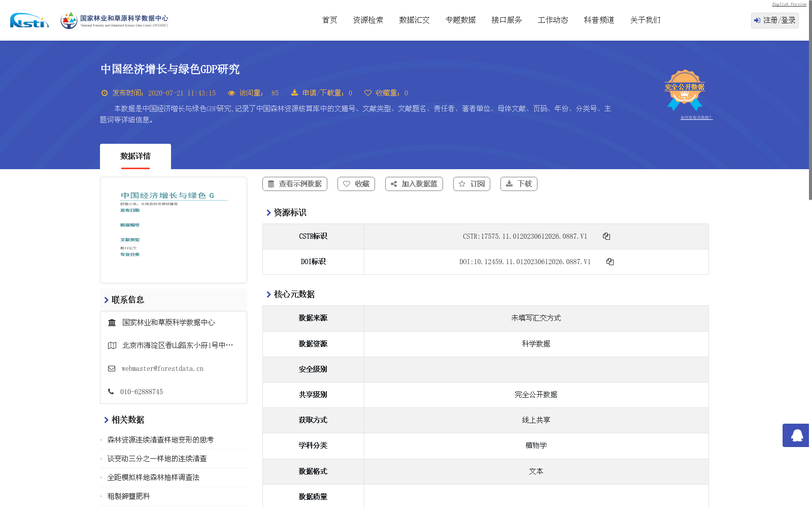Click the 科学数据 cell
The image size is (812, 508).
coord(536,344)
